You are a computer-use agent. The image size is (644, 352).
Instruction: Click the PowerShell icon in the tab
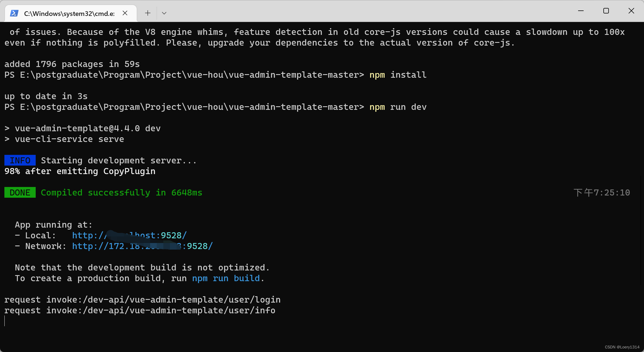click(x=14, y=13)
